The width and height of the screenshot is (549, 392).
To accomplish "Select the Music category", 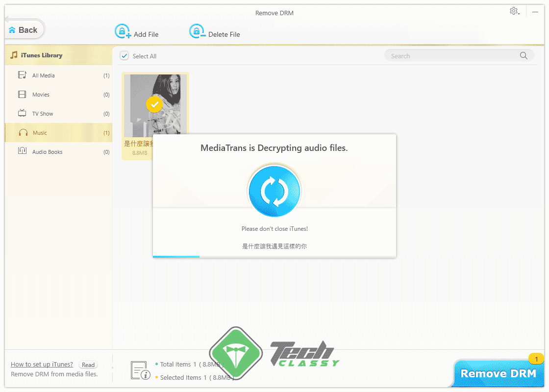I will coord(40,133).
